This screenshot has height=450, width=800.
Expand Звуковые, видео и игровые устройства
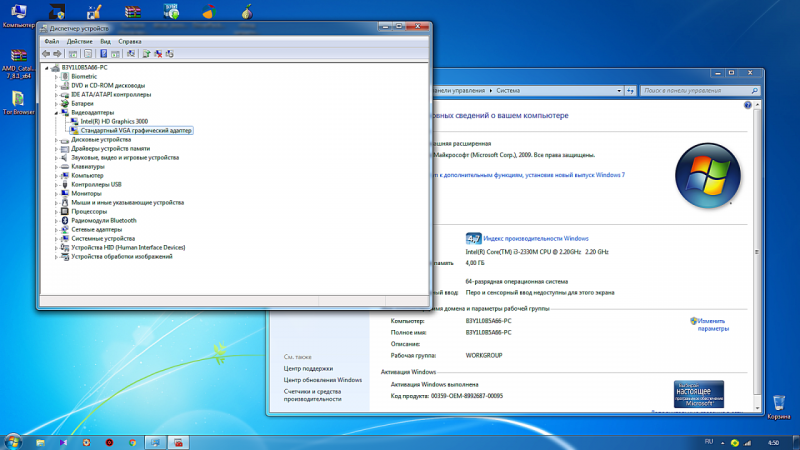tap(56, 158)
